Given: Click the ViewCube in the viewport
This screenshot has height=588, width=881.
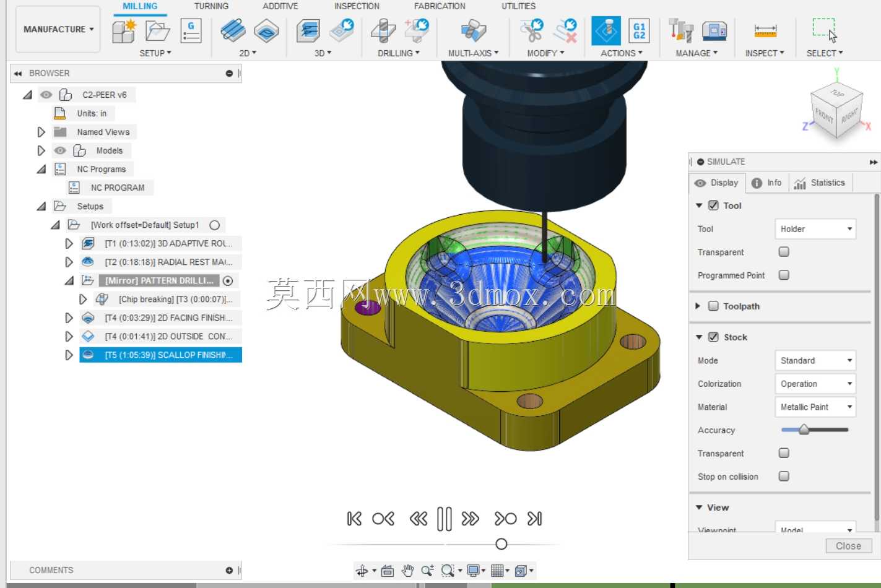Looking at the screenshot, I should [836, 110].
